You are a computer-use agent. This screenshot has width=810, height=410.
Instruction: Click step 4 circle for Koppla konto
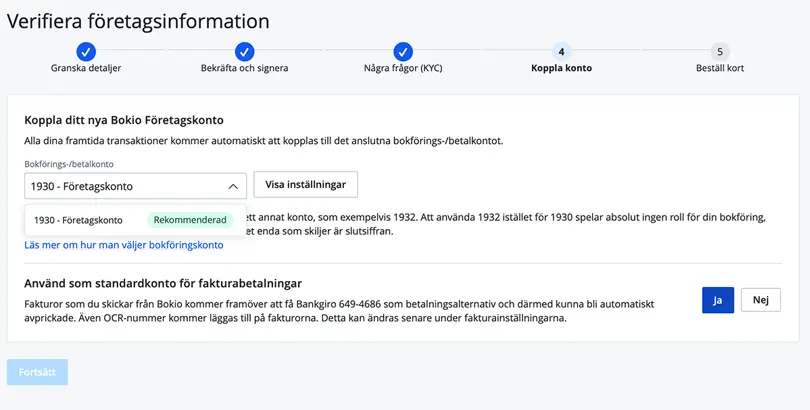(x=561, y=51)
